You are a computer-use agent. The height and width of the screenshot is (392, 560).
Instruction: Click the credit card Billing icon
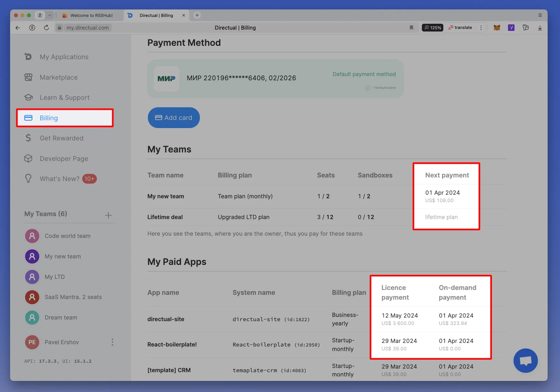pos(28,118)
